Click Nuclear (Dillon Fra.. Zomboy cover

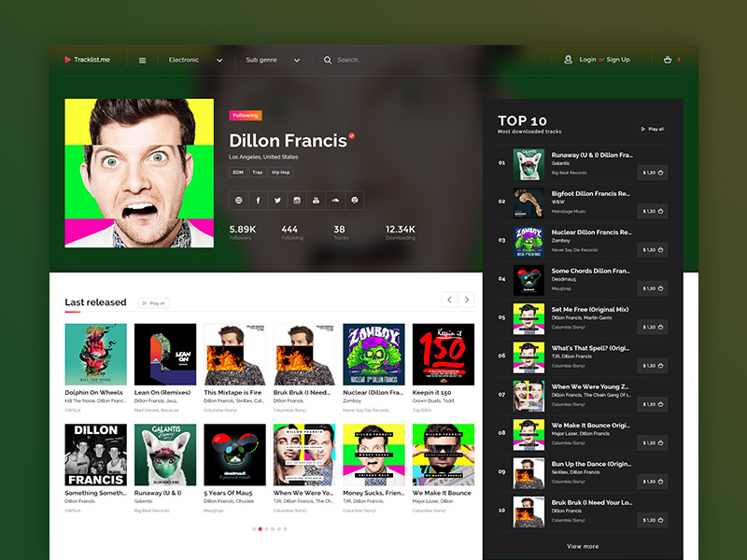374,355
